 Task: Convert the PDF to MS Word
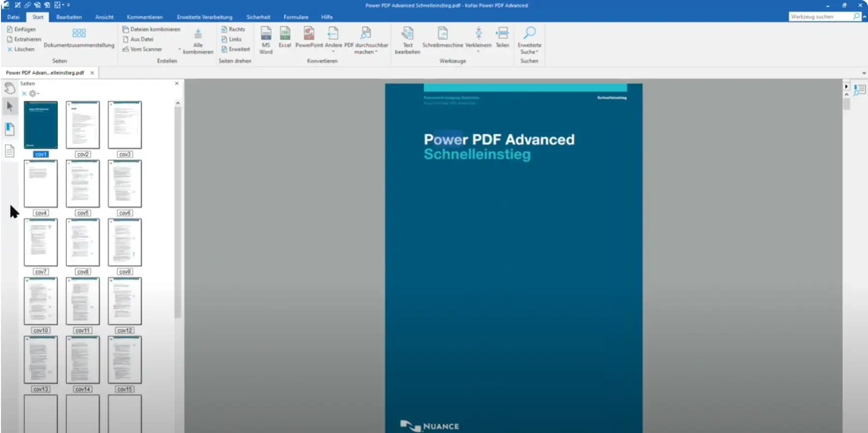tap(266, 40)
